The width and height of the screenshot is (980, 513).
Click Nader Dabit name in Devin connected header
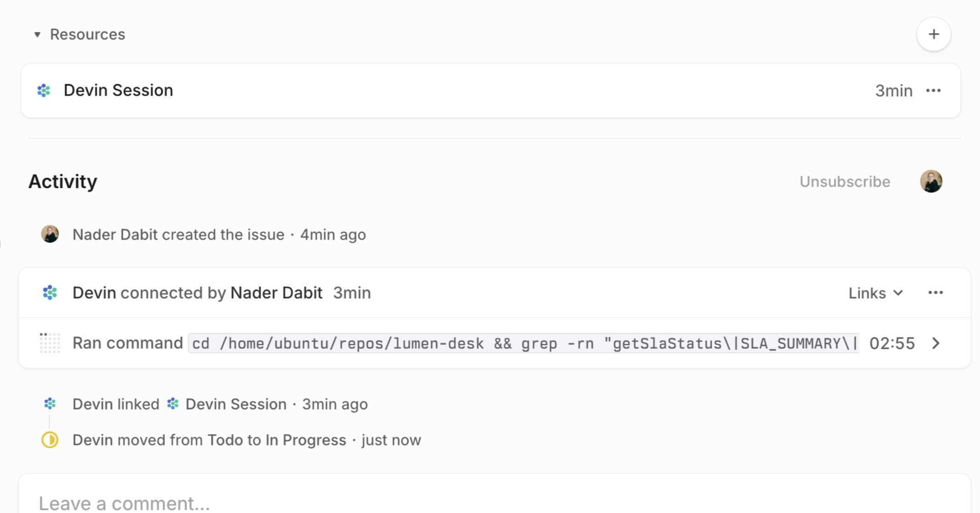coord(276,293)
